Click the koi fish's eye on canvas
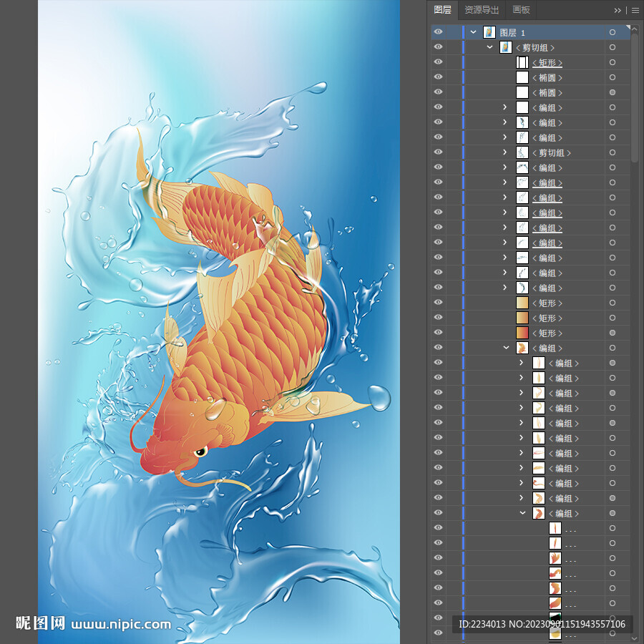 tap(201, 452)
